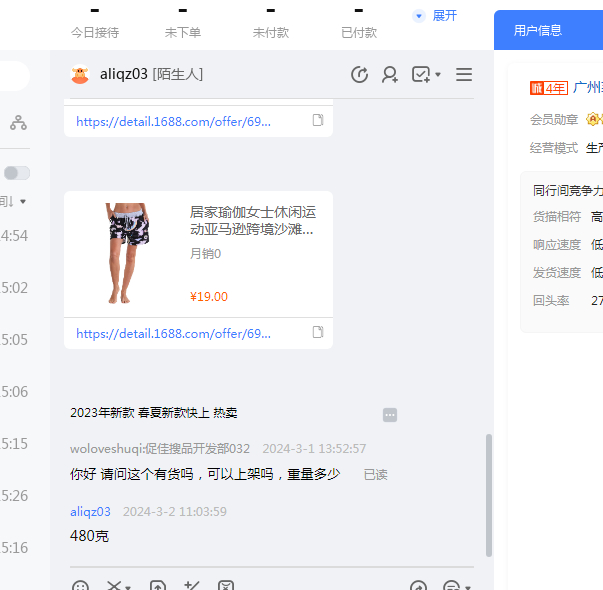Copy the link under the yoga shorts card
The height and width of the screenshot is (590, 603).
318,333
